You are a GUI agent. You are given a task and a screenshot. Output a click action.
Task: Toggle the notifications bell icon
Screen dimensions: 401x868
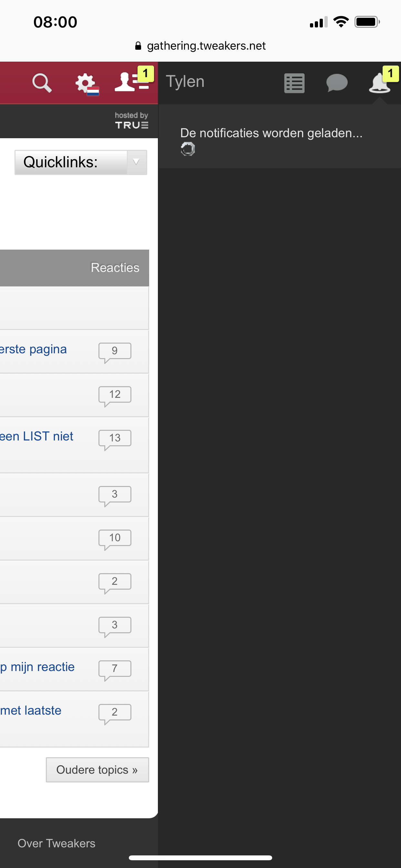click(379, 83)
